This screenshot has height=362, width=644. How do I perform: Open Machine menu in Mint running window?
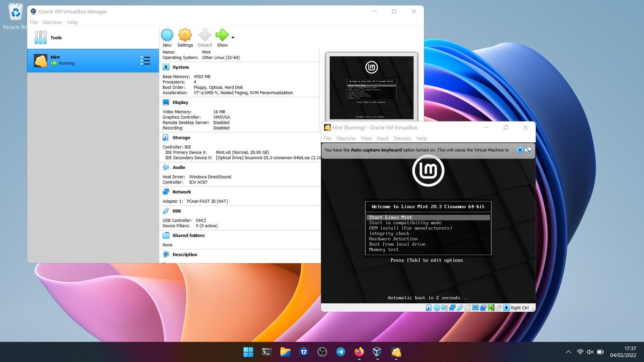tap(346, 138)
